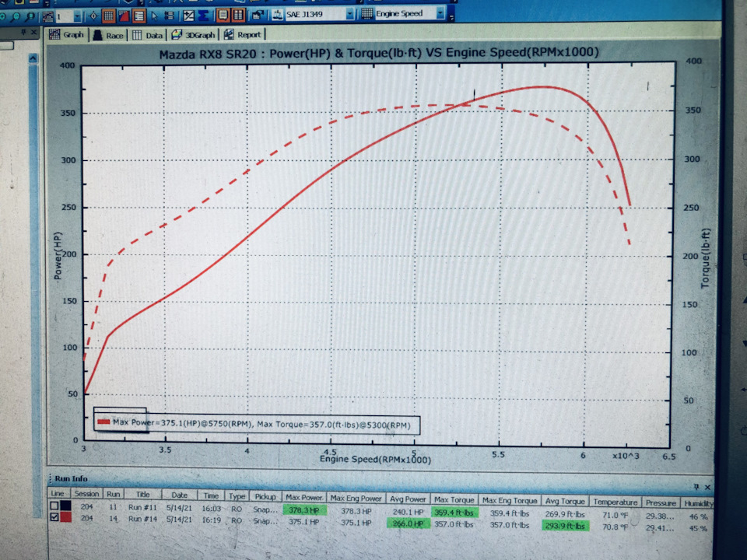Screen dimensions: 747x560
Task: Click the Max Torque column header
Action: click(454, 499)
